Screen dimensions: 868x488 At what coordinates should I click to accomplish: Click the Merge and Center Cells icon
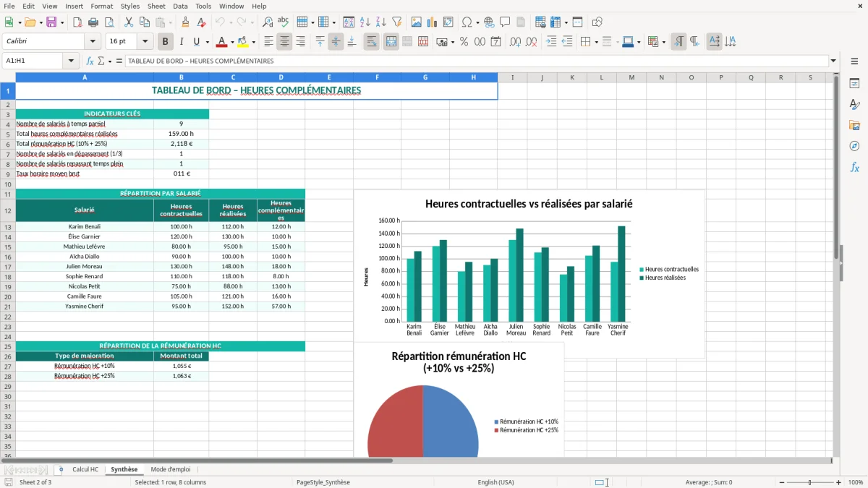click(391, 42)
